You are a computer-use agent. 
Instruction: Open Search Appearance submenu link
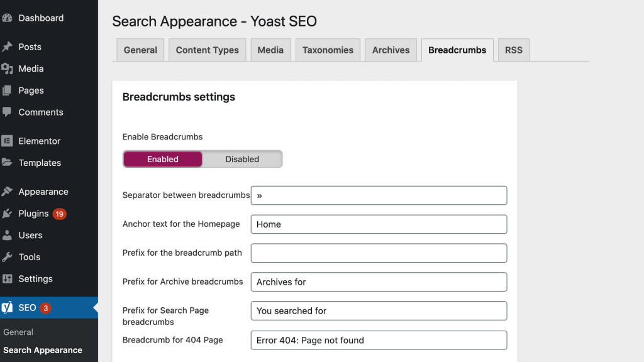pyautogui.click(x=43, y=350)
